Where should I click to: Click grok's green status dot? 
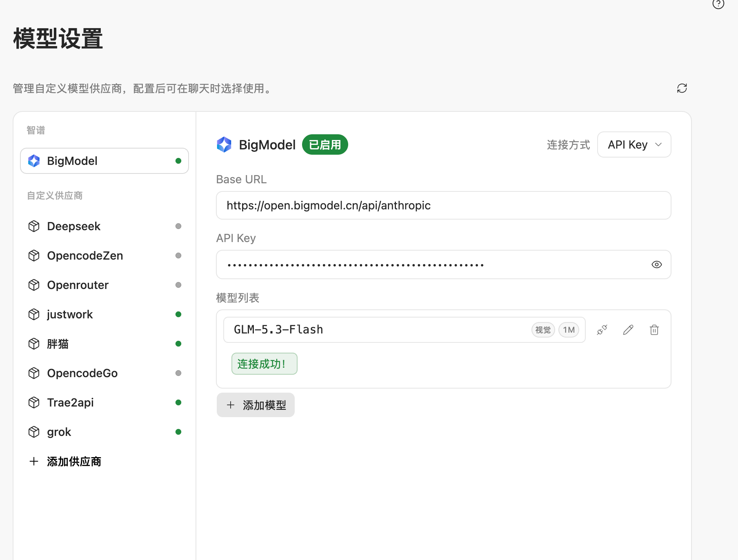click(x=178, y=432)
